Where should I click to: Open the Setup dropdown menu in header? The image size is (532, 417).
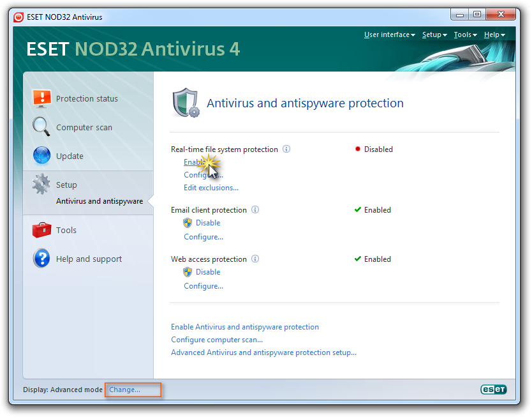tap(434, 34)
